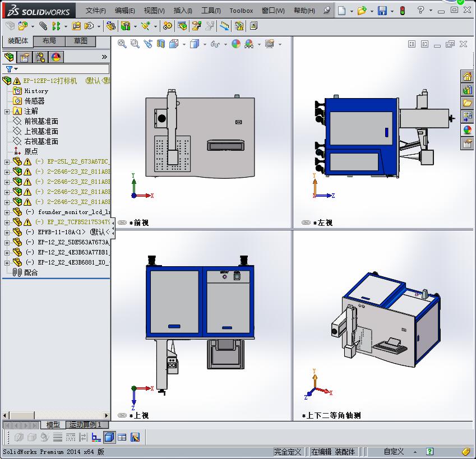Open the PropertyManager panel tab
476x459 pixels.
click(x=25, y=57)
